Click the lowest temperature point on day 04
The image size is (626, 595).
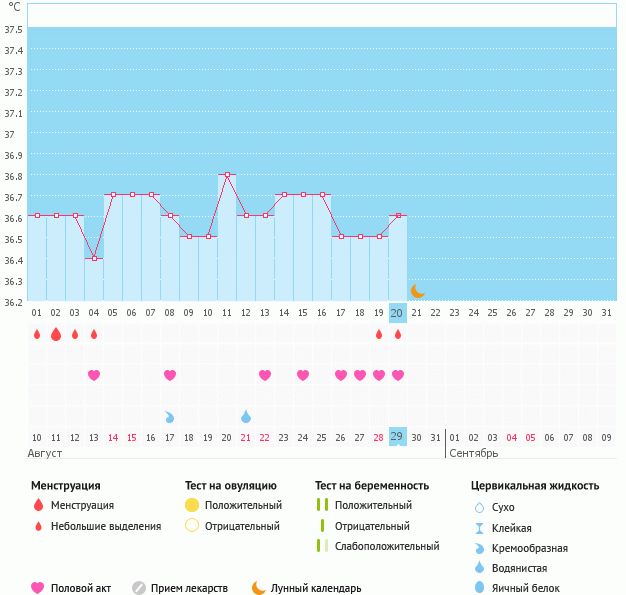pos(94,259)
